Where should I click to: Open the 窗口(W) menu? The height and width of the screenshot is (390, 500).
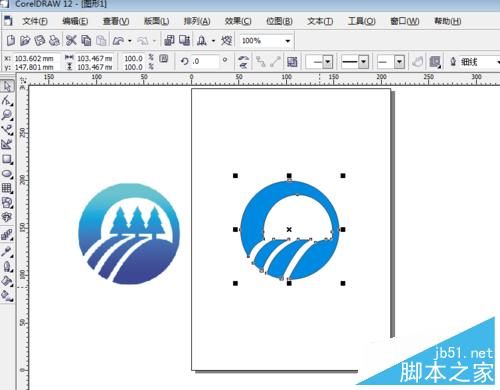point(405,21)
